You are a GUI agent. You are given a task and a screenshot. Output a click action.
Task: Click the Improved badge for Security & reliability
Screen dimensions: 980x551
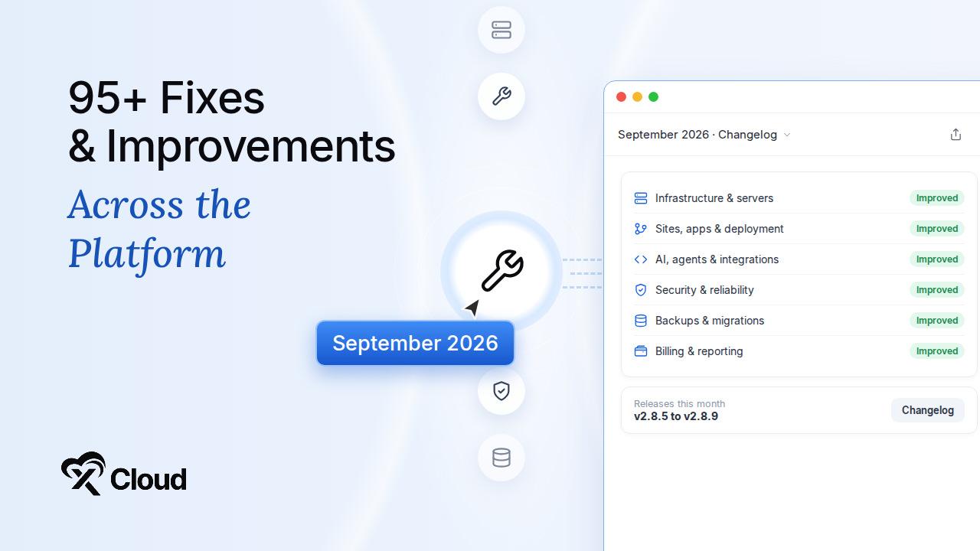coord(937,290)
